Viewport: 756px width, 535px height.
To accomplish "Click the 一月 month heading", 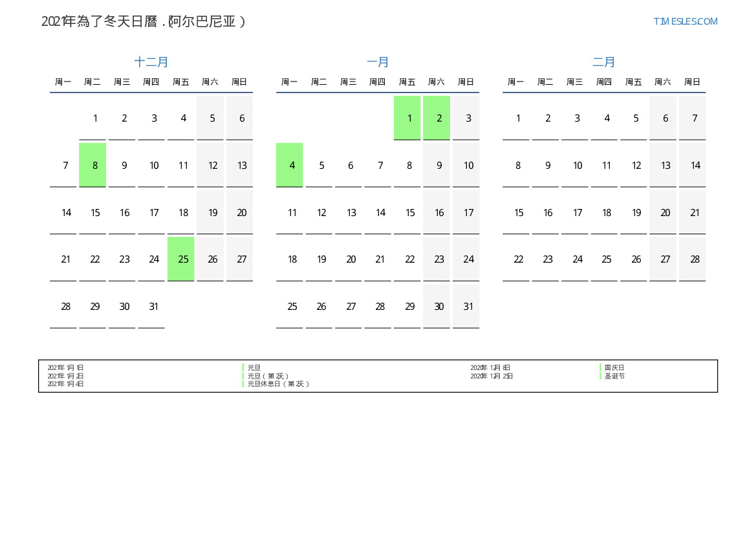I will (x=378, y=62).
